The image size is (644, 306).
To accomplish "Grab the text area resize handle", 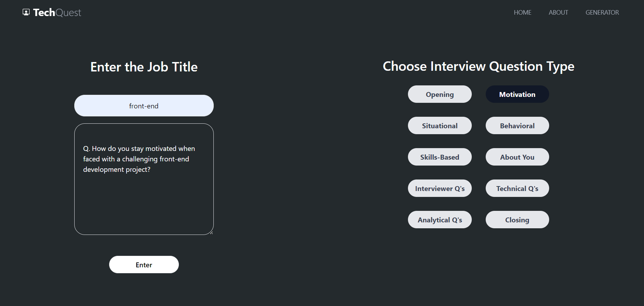I will [x=211, y=232].
